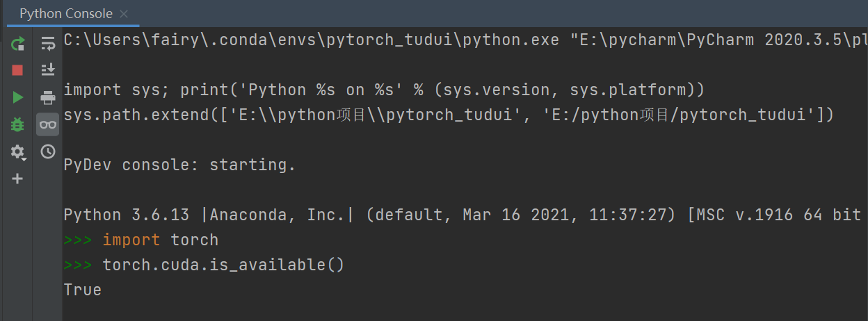Click the 'True' output line
The width and height of the screenshot is (868, 321).
[83, 290]
